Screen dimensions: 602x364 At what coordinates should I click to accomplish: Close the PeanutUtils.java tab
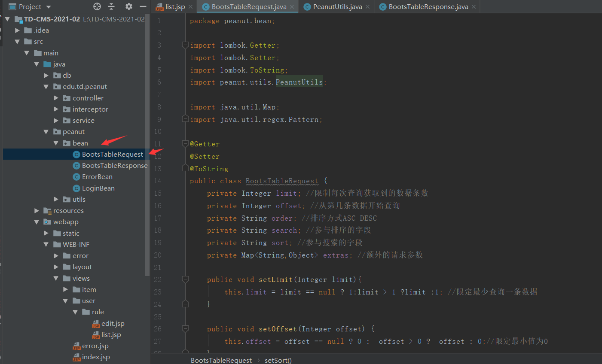coord(367,7)
